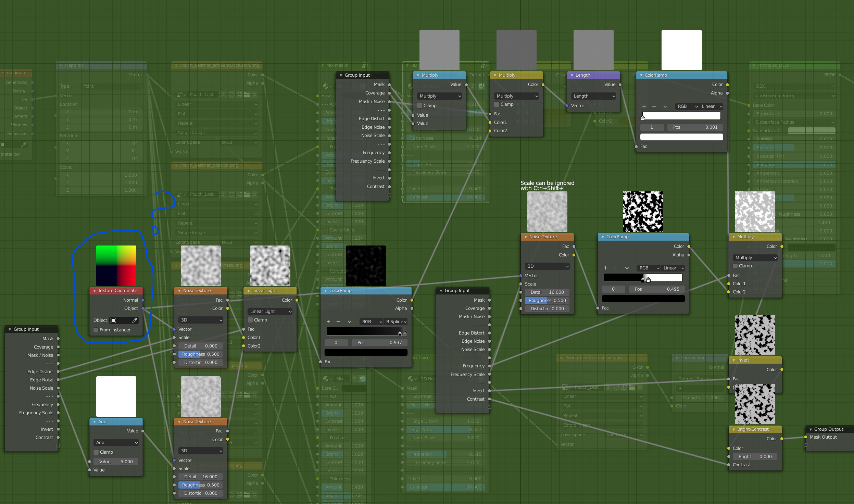This screenshot has width=854, height=504.
Task: Enable From Instancer in Texture Coordinate node
Action: (x=96, y=330)
